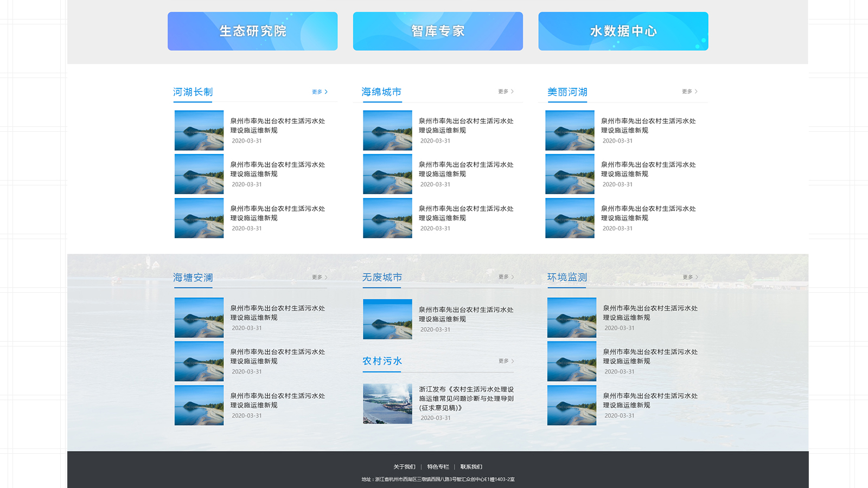
Task: Click the 生态研究院 banner button
Action: pyautogui.click(x=252, y=31)
